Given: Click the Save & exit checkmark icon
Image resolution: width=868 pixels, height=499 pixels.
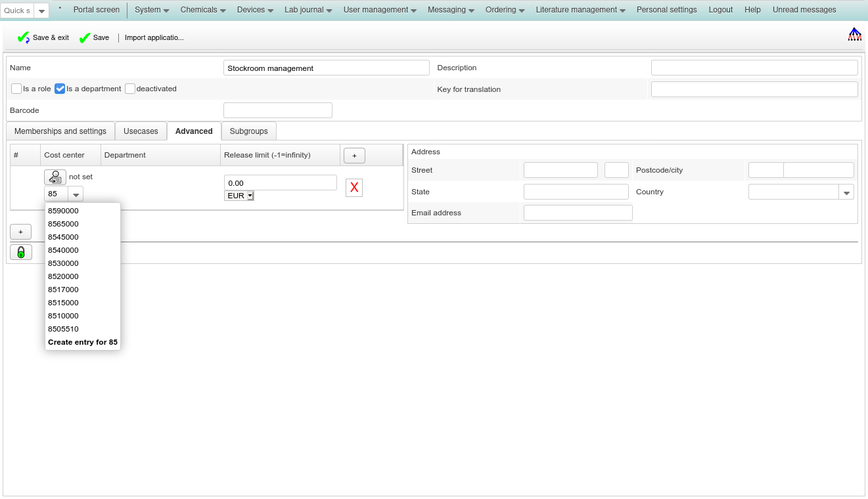Looking at the screenshot, I should (23, 38).
